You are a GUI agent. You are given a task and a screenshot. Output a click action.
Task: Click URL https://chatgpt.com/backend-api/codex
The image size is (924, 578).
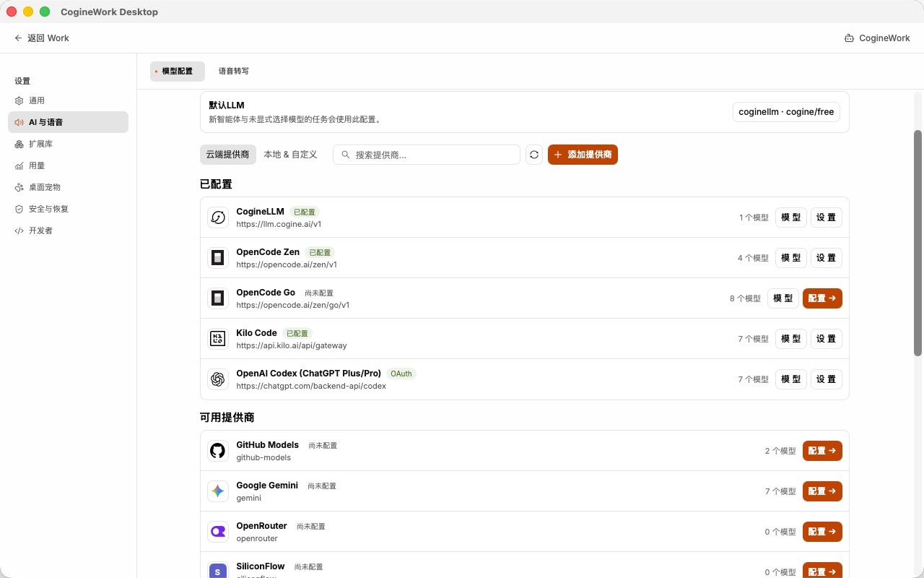click(311, 386)
